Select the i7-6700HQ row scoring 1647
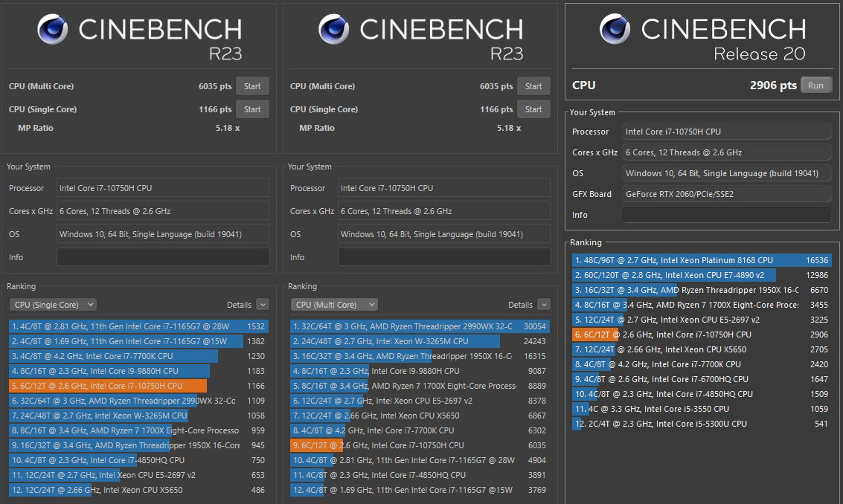The width and height of the screenshot is (843, 504). [x=702, y=379]
